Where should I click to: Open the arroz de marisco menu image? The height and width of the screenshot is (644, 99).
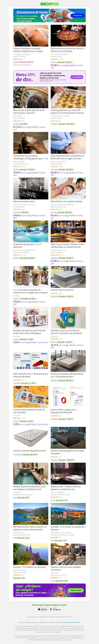[68, 35]
